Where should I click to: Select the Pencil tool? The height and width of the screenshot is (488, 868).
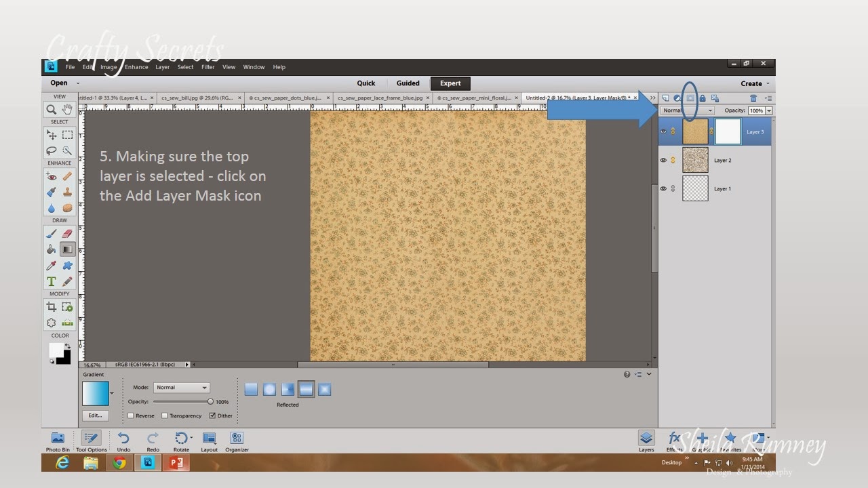click(x=67, y=282)
